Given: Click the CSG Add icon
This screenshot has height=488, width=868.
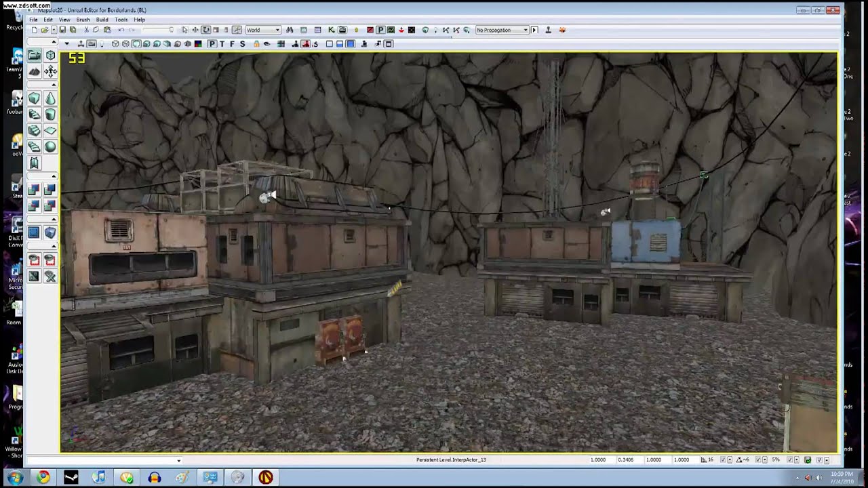Looking at the screenshot, I should point(34,190).
